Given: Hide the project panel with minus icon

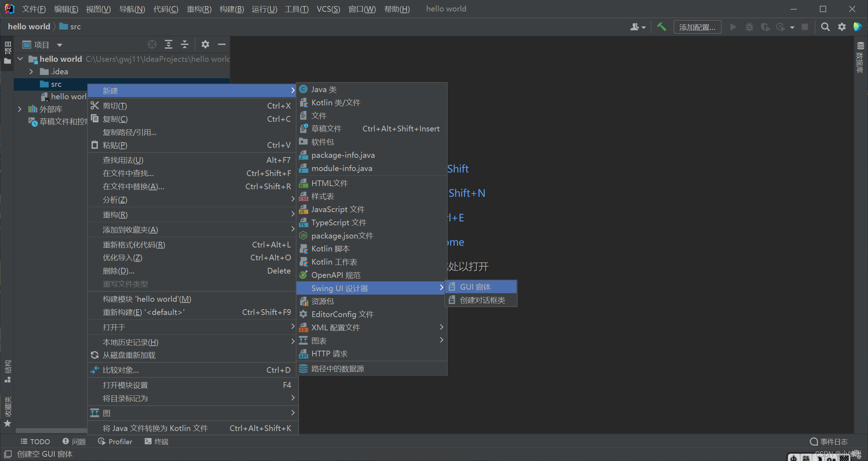Looking at the screenshot, I should [222, 45].
